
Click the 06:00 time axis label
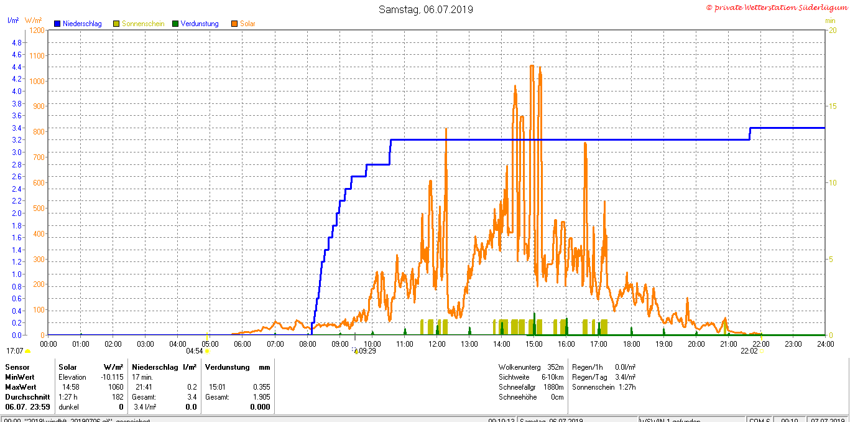(x=242, y=344)
